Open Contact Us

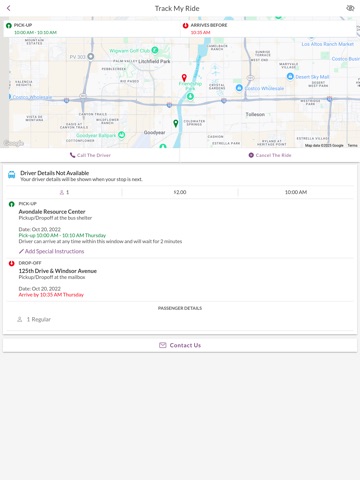[180, 345]
